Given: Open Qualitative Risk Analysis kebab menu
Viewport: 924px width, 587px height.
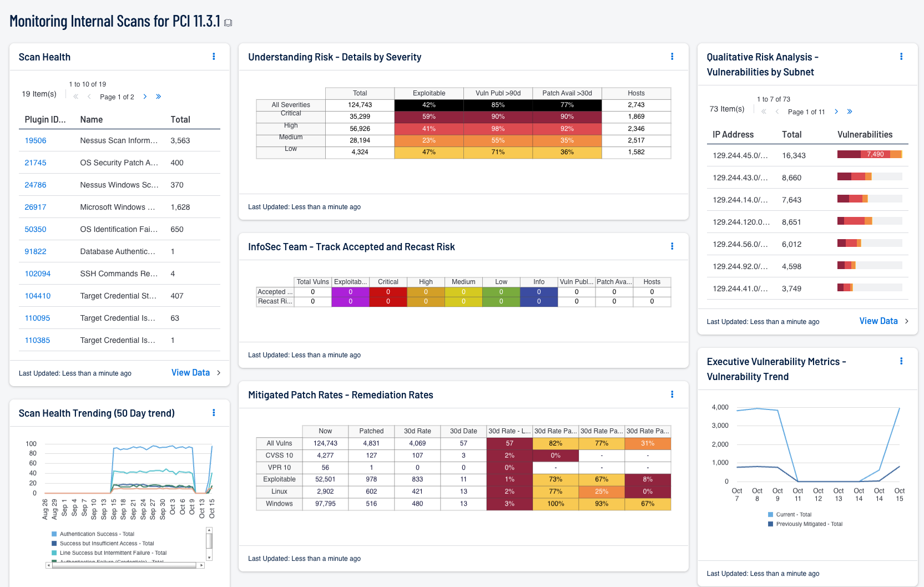Looking at the screenshot, I should coord(901,56).
